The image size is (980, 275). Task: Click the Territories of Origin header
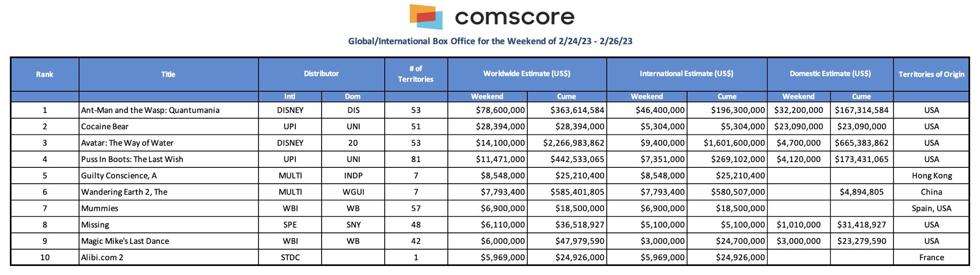pos(931,74)
